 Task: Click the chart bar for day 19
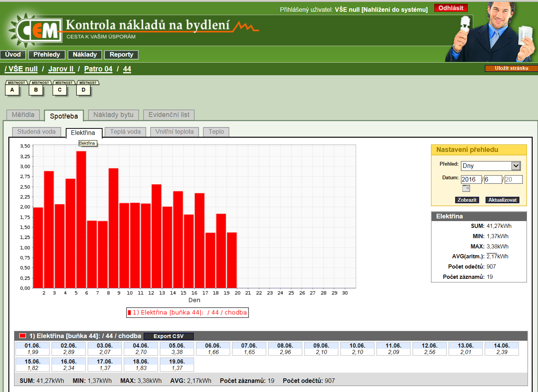(x=232, y=260)
